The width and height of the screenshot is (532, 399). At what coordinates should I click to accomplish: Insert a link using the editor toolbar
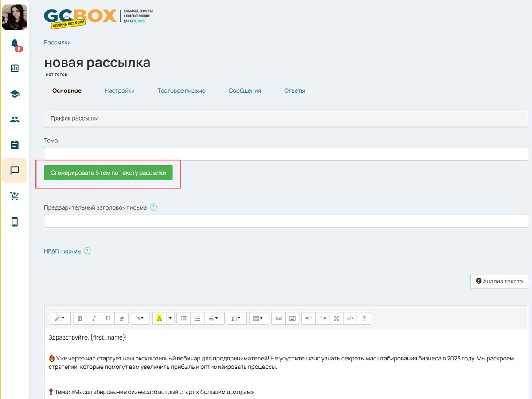coord(278,318)
